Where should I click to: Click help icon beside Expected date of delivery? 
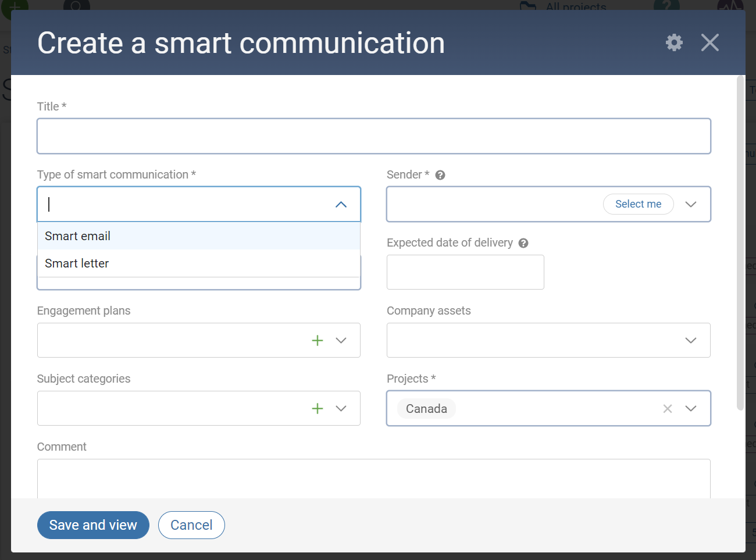(523, 243)
